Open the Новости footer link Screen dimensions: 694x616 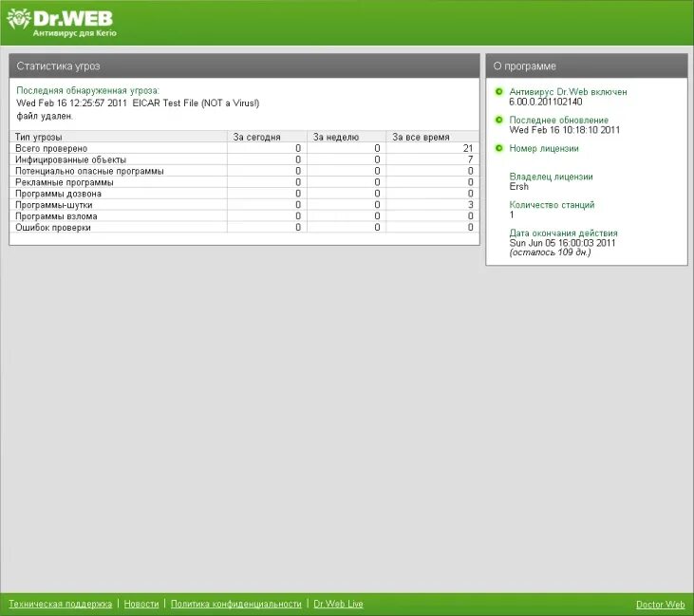tap(141, 604)
